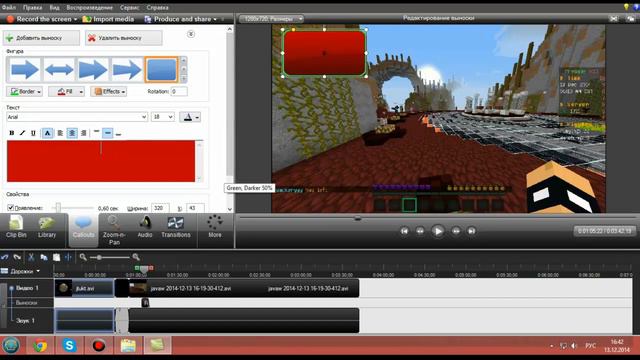Click Удалить выноску delete callout button
This screenshot has height=360, width=640.
pos(124,38)
